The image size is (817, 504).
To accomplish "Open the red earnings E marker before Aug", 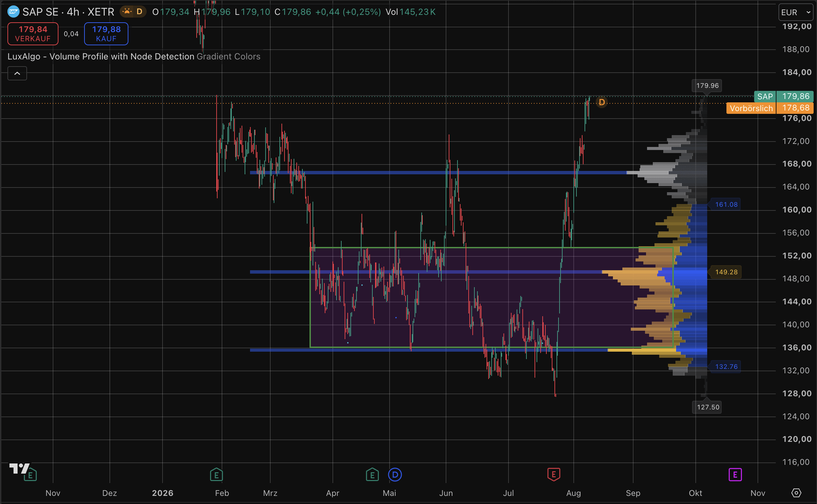I will [553, 474].
